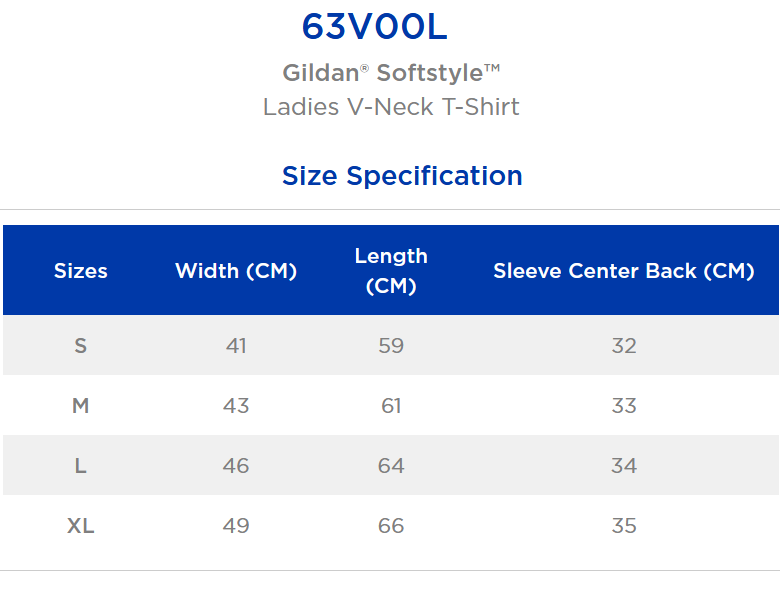Select the S size row label
This screenshot has height=616, width=780.
click(81, 345)
